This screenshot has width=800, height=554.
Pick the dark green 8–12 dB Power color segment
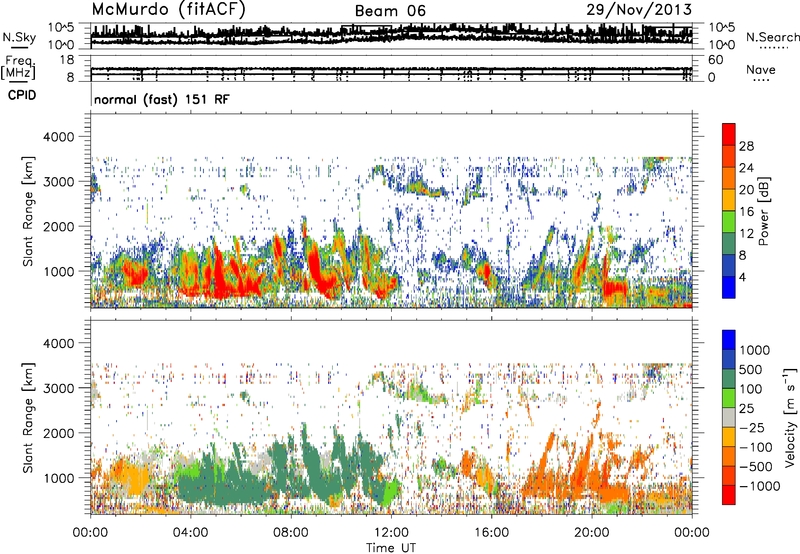[x=729, y=243]
